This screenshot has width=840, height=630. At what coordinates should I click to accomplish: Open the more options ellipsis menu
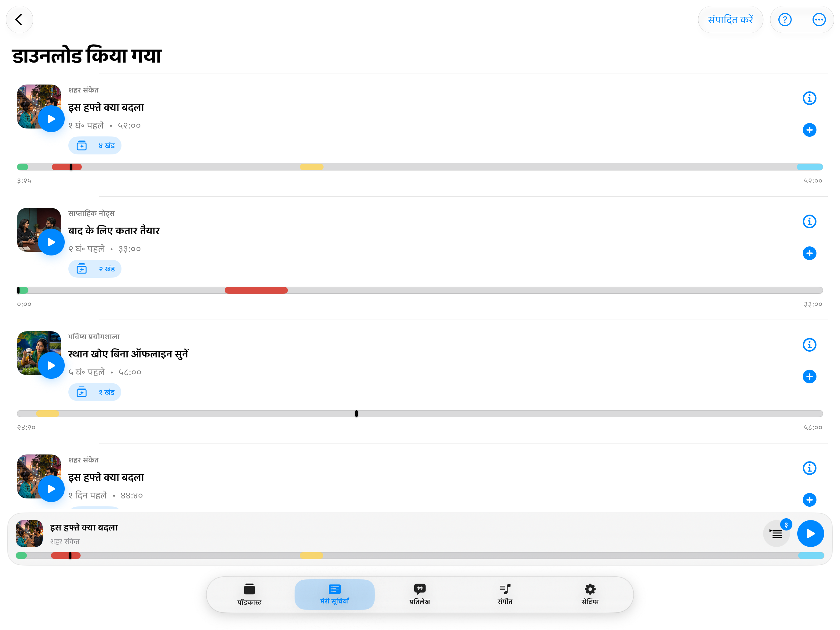pyautogui.click(x=819, y=20)
